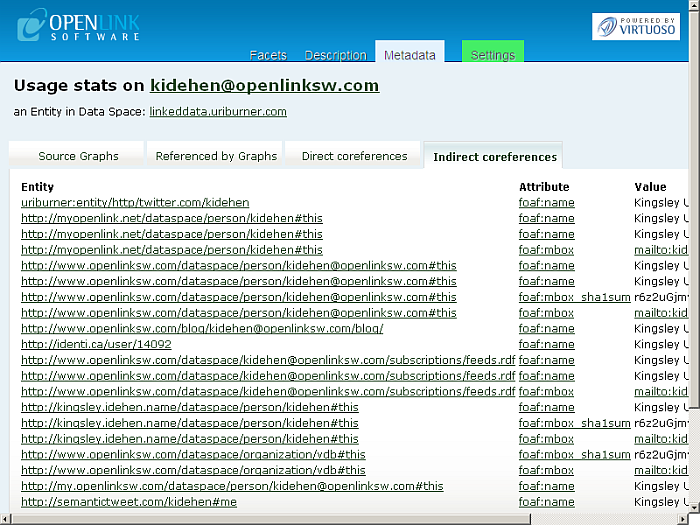Click the vertical scrollbar up arrow
Image resolution: width=700 pixels, height=525 pixels.
[x=694, y=4]
